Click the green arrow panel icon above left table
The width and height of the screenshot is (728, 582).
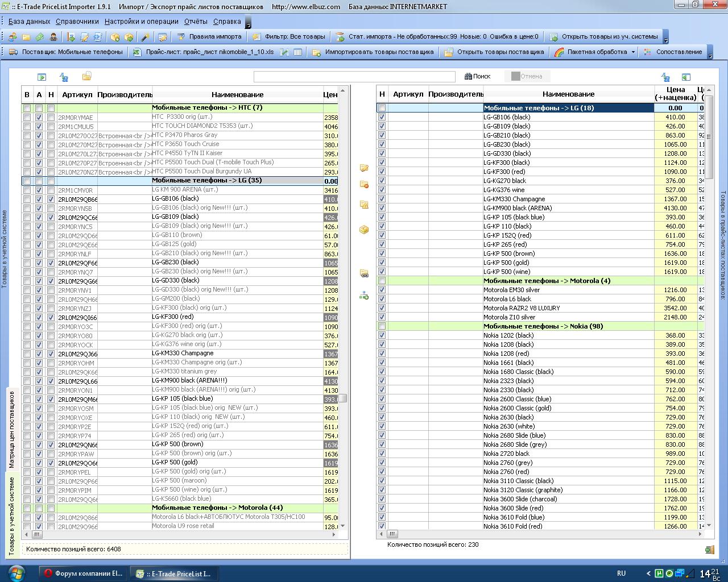point(42,77)
